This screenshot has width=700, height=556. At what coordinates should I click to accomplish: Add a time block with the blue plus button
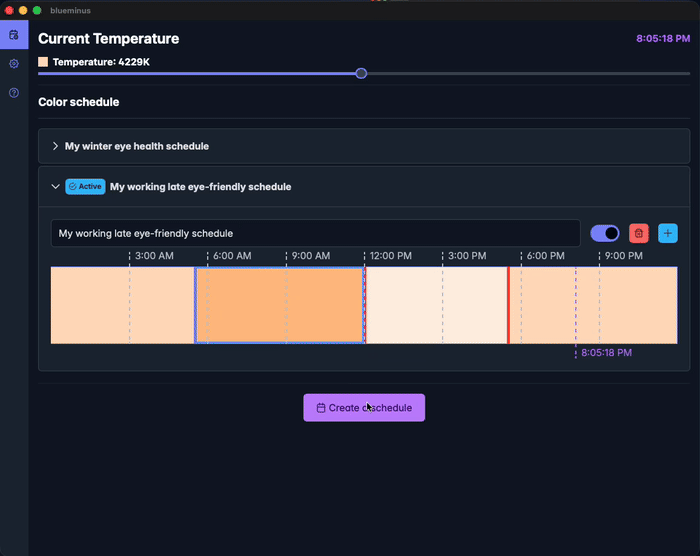click(x=668, y=233)
